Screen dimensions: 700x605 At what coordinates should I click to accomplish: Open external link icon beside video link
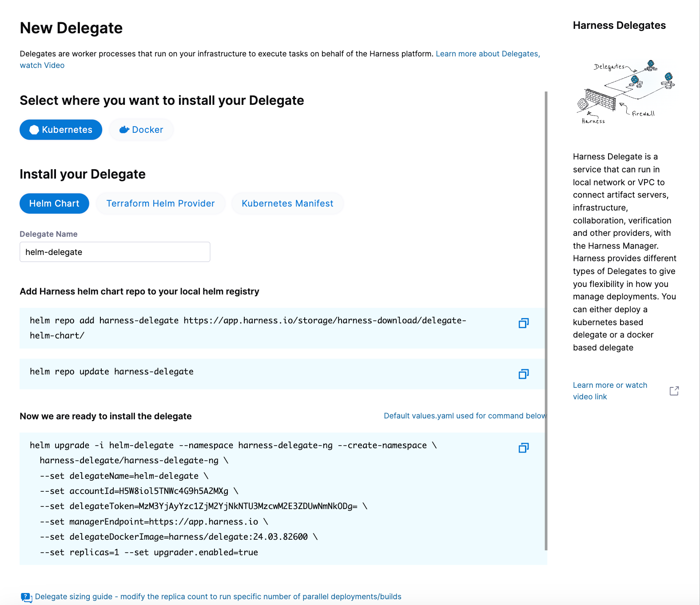click(674, 391)
